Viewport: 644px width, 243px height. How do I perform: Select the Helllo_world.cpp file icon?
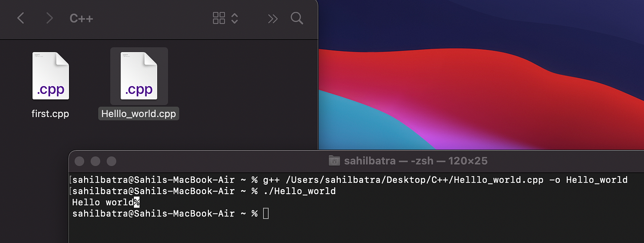click(139, 75)
